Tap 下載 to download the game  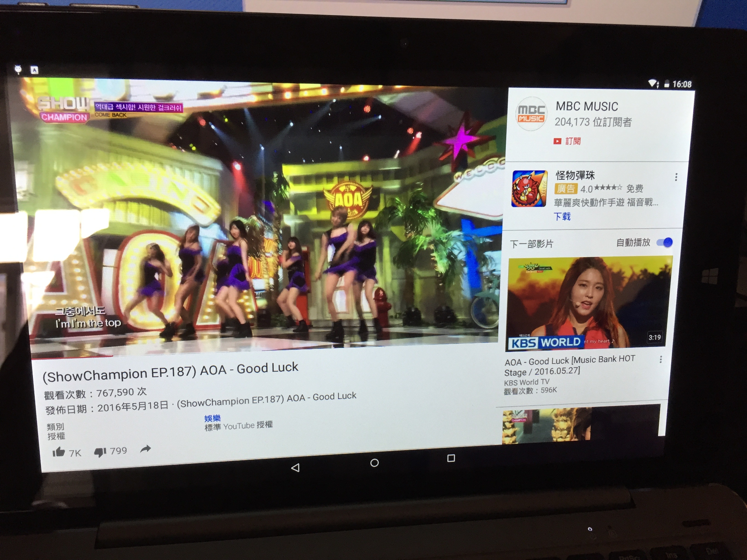click(562, 216)
